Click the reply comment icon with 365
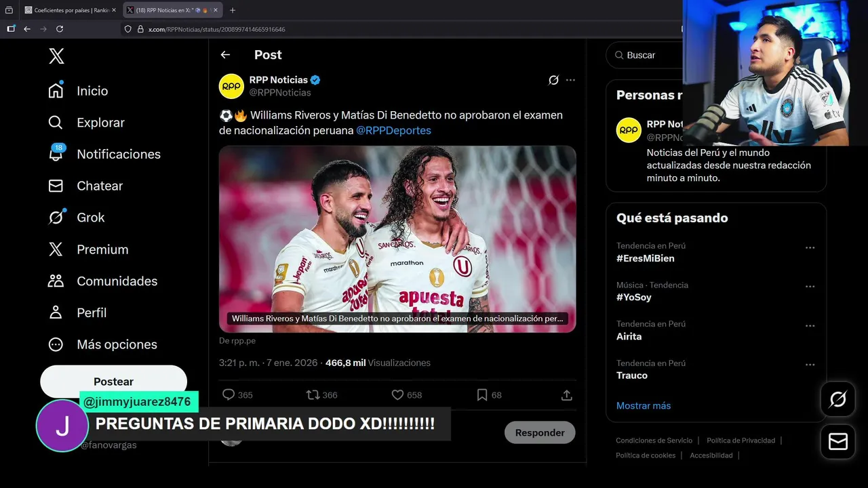 pos(229,394)
